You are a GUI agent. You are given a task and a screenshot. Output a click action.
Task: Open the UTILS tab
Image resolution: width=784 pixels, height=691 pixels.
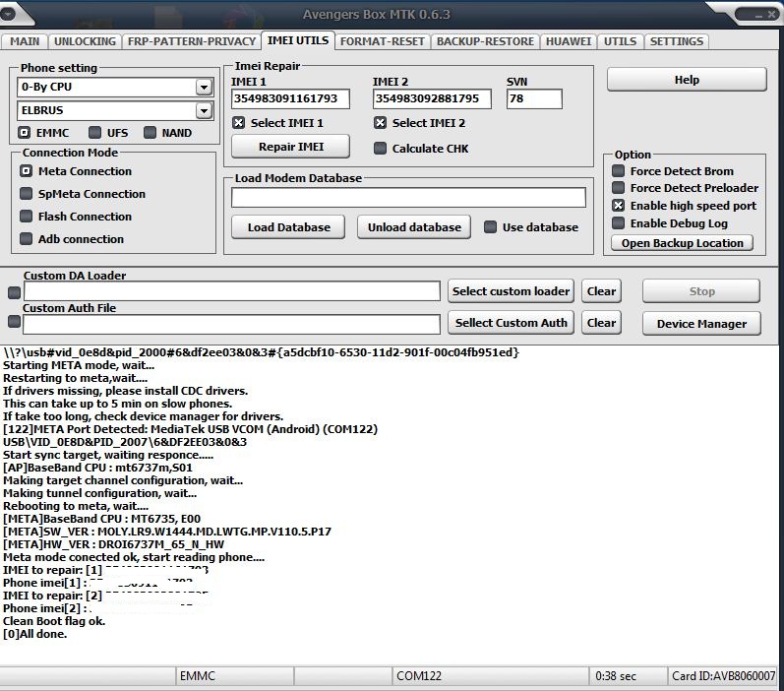click(620, 41)
